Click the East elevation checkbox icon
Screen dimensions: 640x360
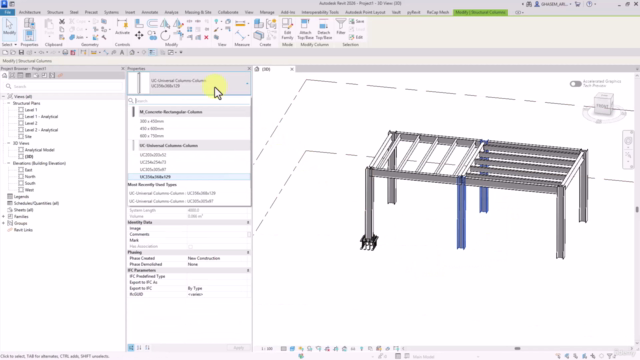(x=21, y=170)
